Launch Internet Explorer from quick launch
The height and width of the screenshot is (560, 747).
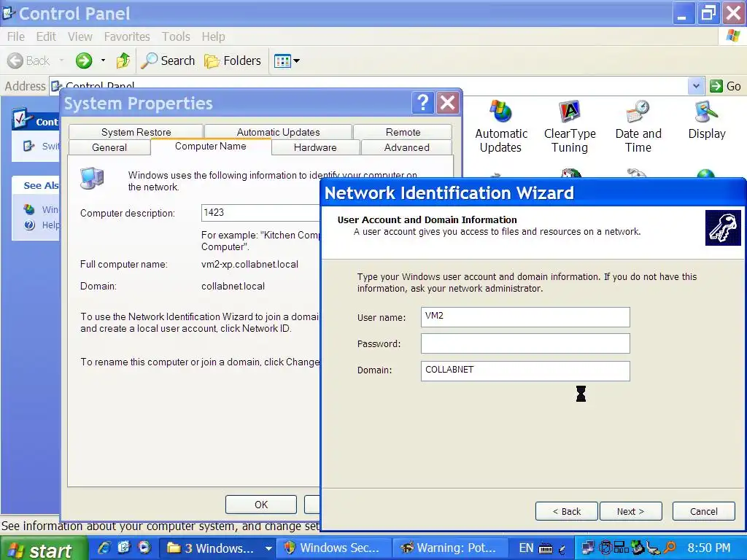(104, 548)
